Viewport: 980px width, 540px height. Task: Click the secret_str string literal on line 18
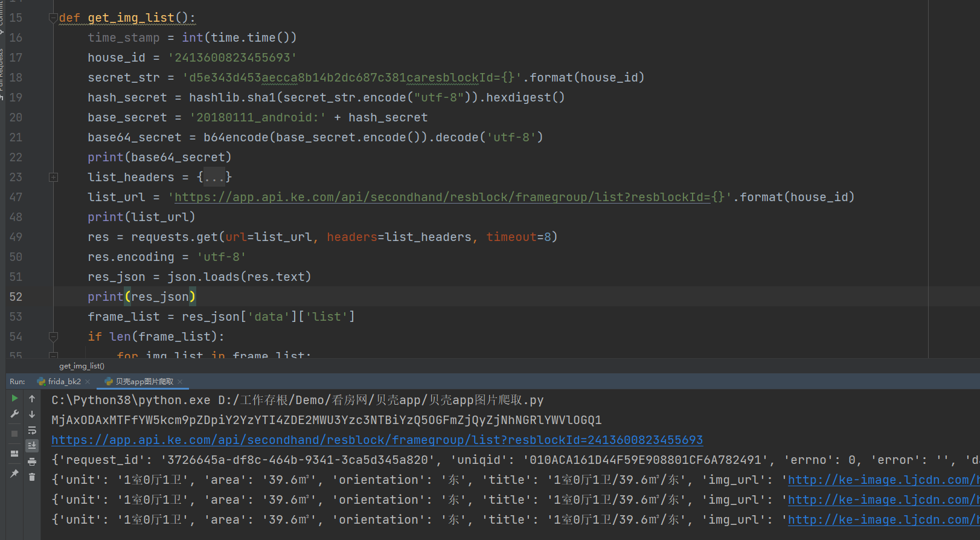[352, 77]
